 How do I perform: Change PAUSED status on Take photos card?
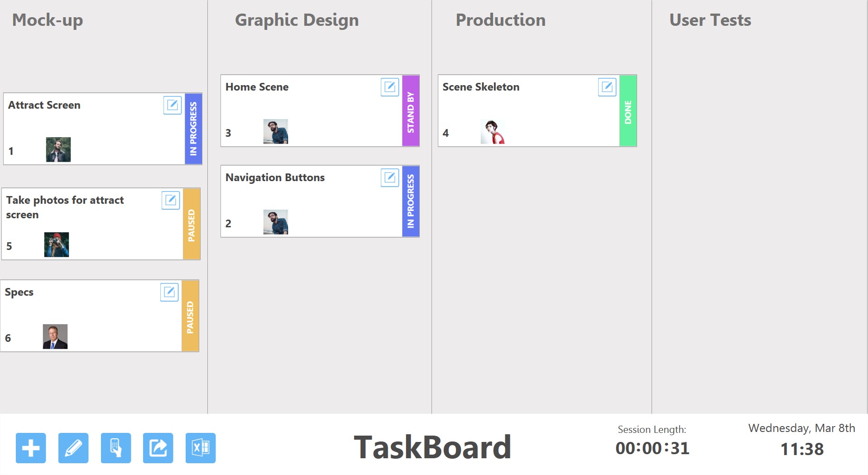(191, 223)
